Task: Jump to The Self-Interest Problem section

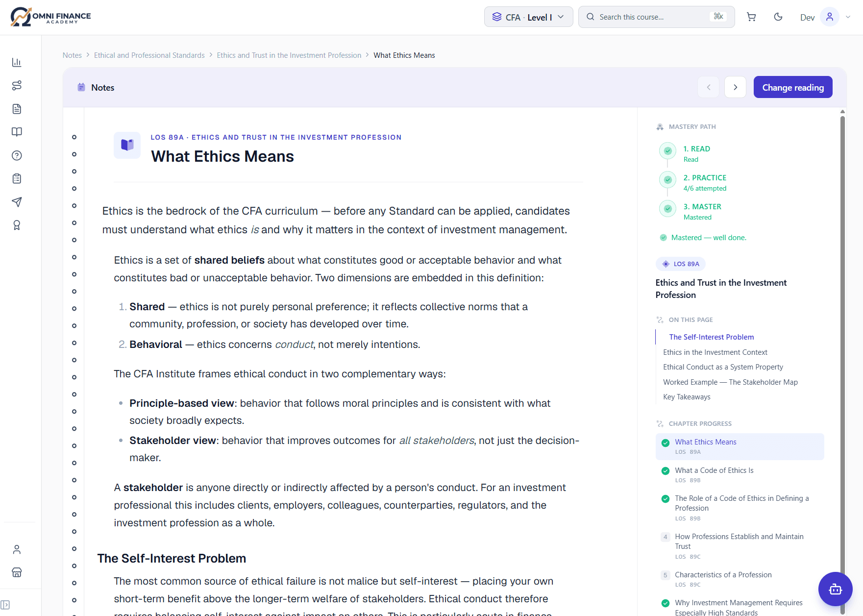Action: pyautogui.click(x=712, y=337)
